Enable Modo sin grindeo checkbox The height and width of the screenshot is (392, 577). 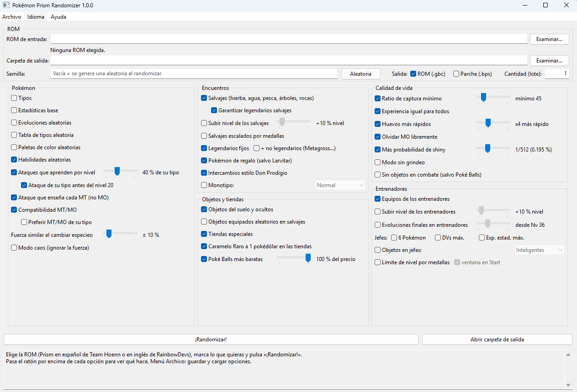378,162
